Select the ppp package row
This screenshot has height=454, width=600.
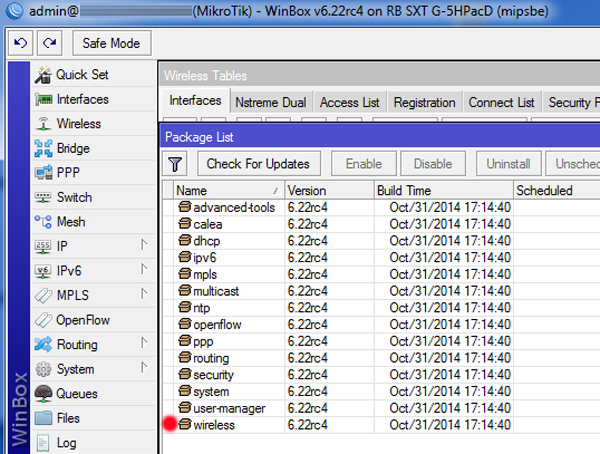(381, 341)
